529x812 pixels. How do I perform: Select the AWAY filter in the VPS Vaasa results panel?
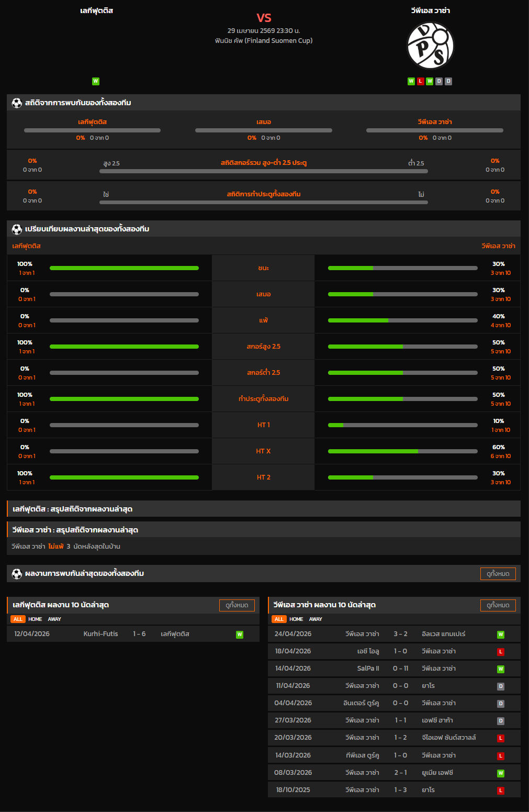coord(316,619)
